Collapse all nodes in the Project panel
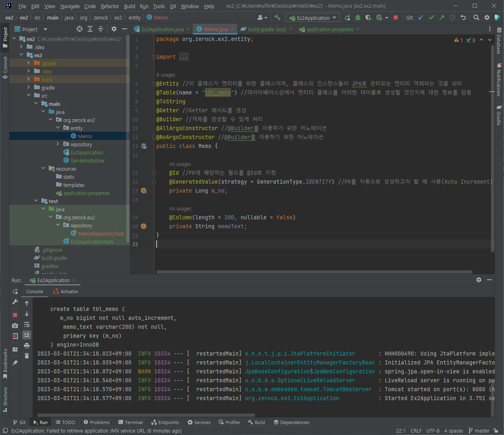This screenshot has width=504, height=435. 101,29
